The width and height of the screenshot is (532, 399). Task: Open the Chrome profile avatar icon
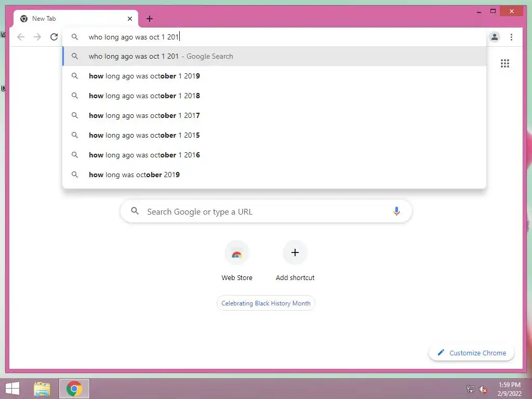(495, 37)
